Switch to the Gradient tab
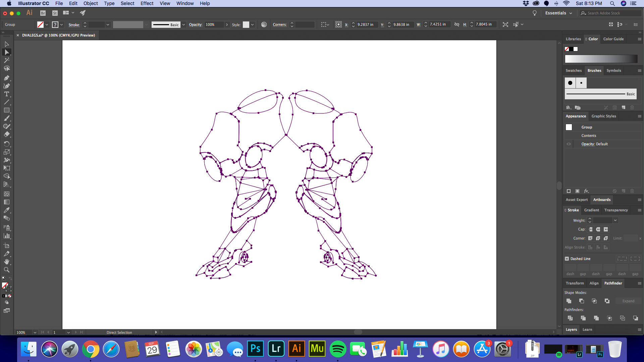 [x=591, y=210]
